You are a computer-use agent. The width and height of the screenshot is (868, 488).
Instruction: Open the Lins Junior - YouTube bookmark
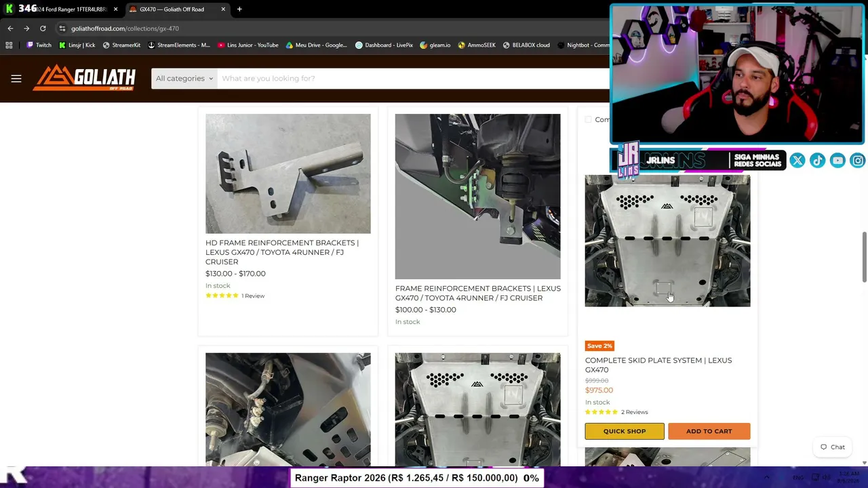click(x=248, y=45)
